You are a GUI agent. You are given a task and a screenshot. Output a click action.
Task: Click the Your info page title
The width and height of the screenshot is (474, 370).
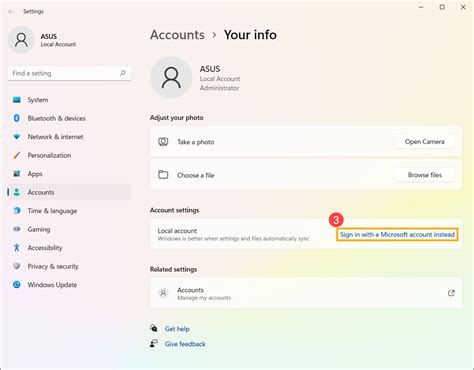250,35
